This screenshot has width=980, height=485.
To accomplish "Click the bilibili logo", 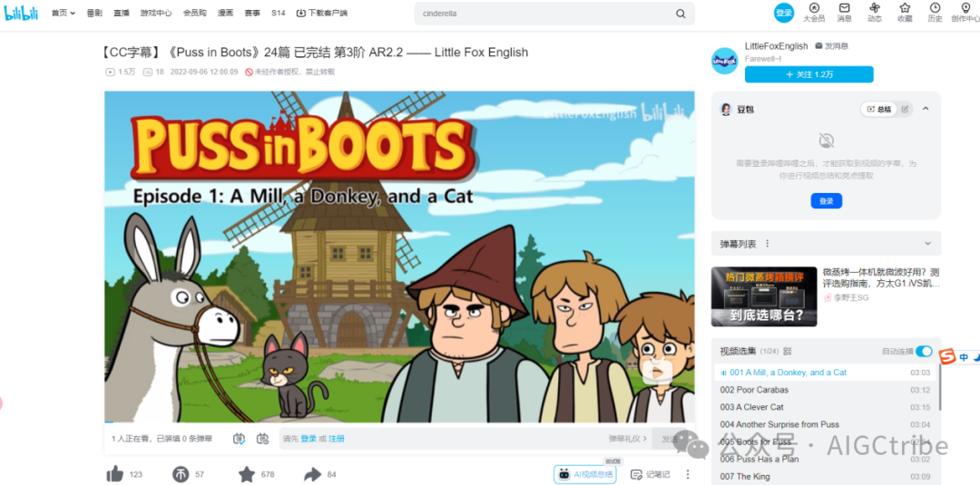I will (x=22, y=13).
